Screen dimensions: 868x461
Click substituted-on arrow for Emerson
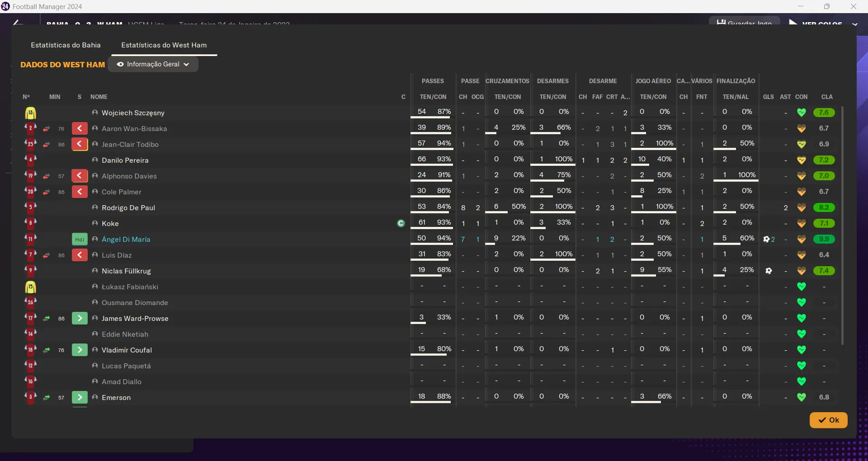pyautogui.click(x=80, y=398)
